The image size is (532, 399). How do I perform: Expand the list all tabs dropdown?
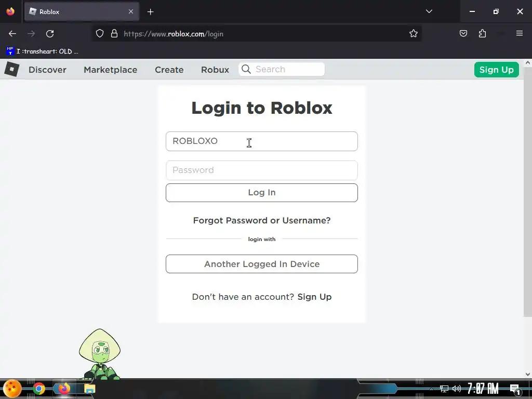[x=429, y=11]
